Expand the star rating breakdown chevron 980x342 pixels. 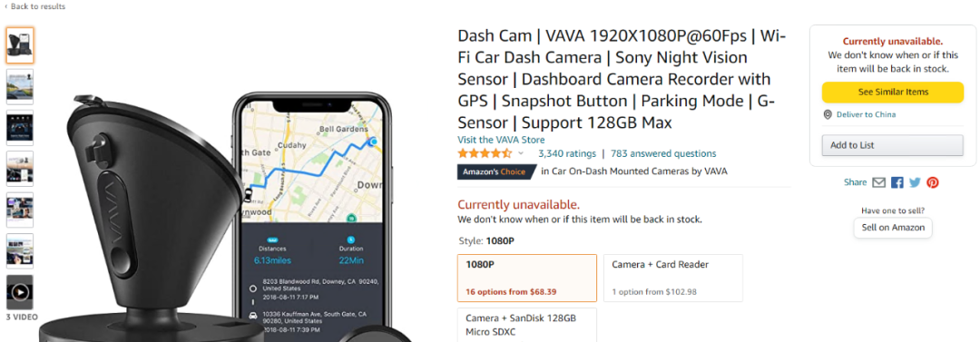point(521,153)
